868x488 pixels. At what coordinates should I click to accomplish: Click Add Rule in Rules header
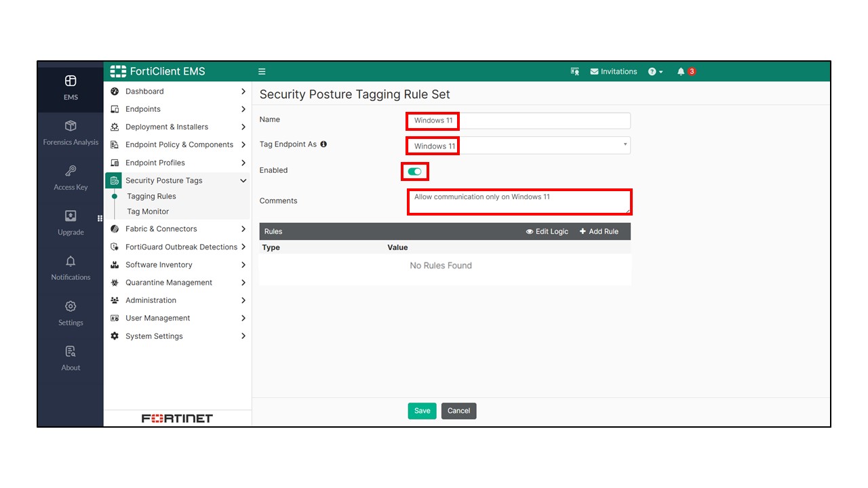599,232
